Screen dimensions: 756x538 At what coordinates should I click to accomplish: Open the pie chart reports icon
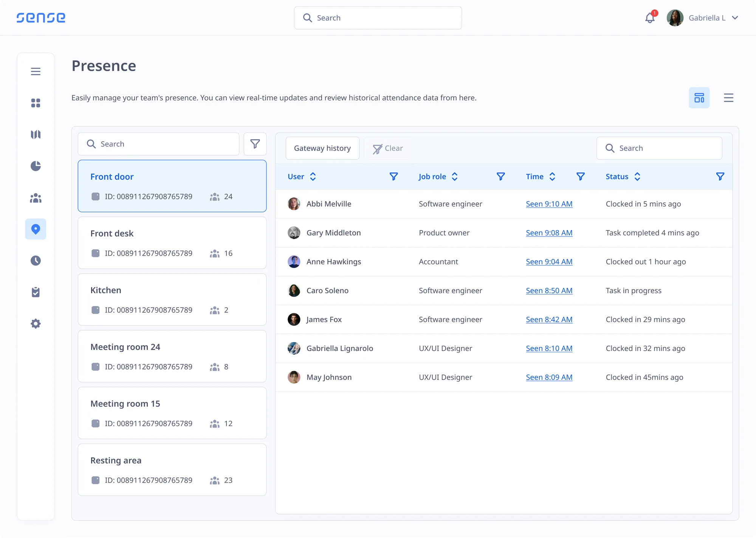[36, 166]
